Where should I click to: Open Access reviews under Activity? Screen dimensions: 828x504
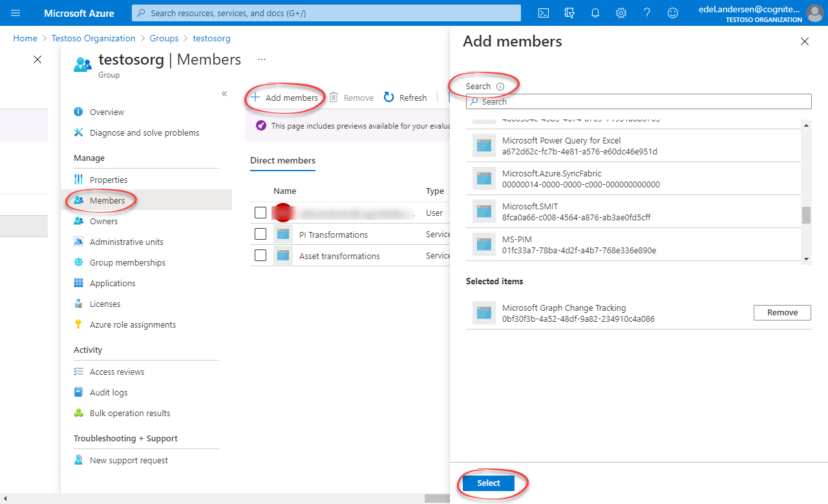tap(117, 372)
